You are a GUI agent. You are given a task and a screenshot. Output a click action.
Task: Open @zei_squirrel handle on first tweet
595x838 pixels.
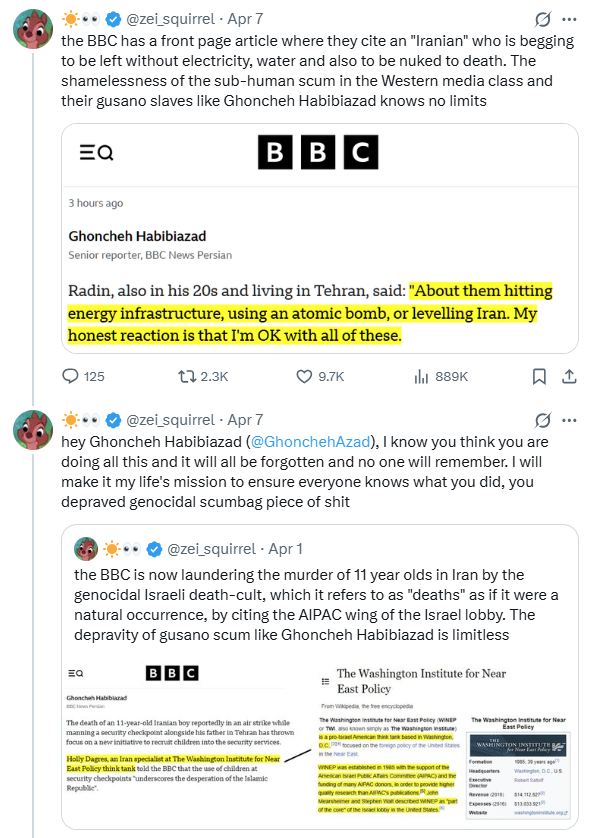tap(170, 19)
